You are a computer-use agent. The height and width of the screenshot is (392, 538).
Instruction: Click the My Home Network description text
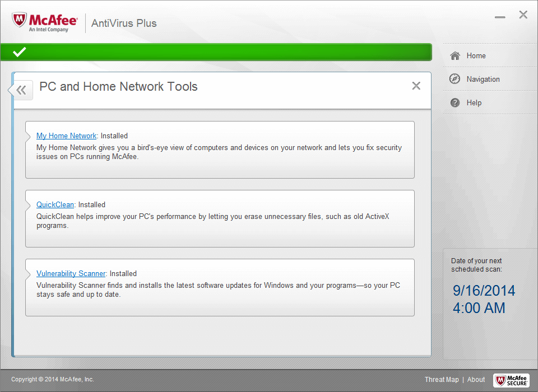tap(219, 152)
